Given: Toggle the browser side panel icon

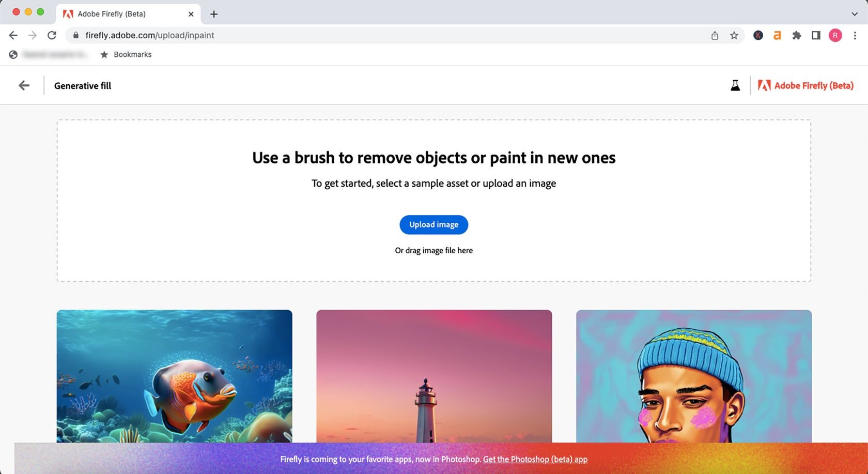Looking at the screenshot, I should [x=816, y=35].
